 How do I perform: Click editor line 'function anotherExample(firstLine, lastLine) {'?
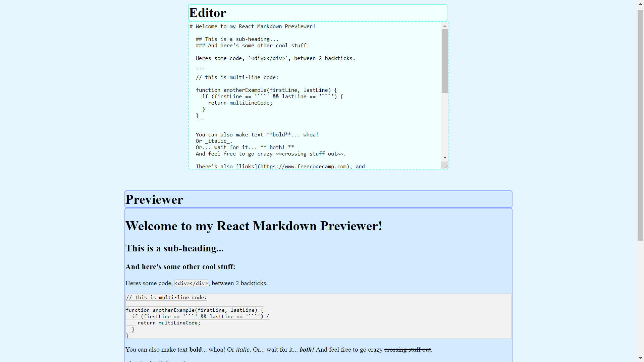tap(266, 90)
